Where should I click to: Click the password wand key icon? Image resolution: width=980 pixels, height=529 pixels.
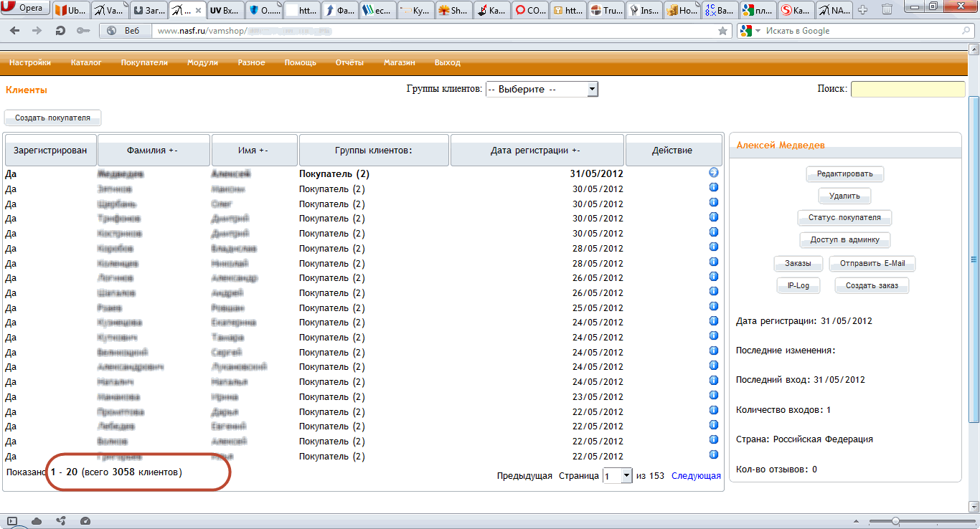(83, 31)
